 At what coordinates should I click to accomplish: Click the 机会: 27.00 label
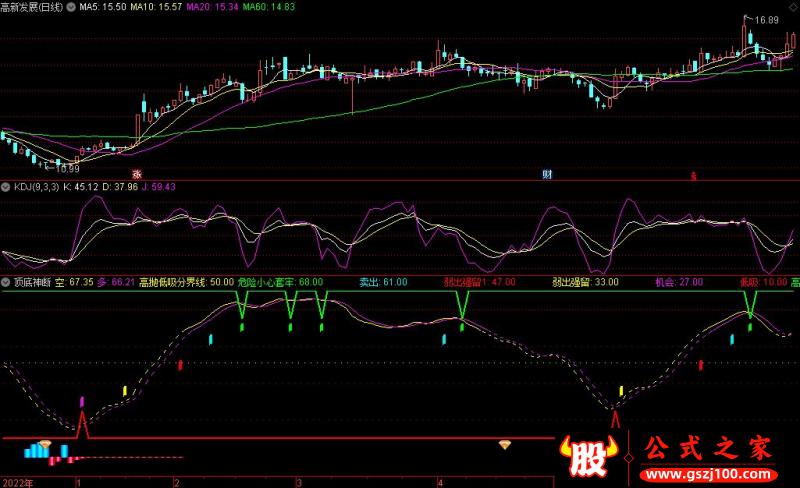679,282
